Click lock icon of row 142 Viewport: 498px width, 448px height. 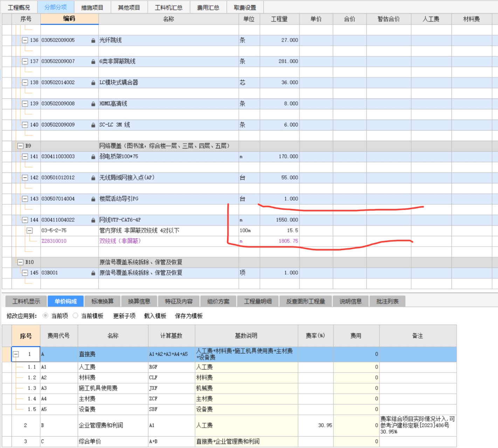(x=93, y=178)
